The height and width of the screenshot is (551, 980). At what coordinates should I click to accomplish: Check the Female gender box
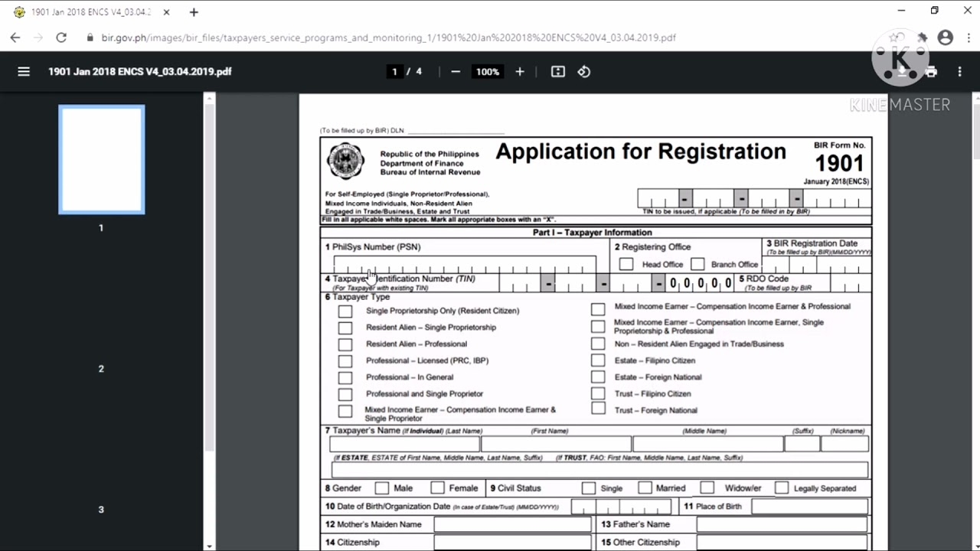[437, 488]
